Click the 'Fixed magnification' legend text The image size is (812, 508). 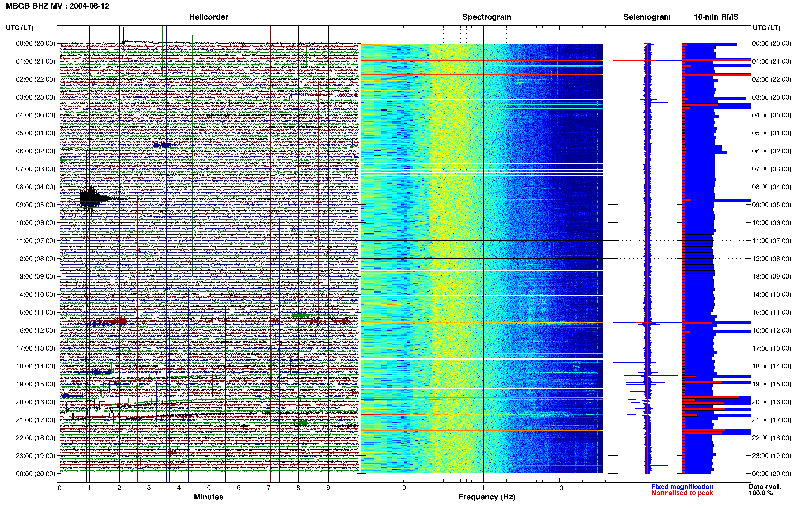[x=682, y=486]
